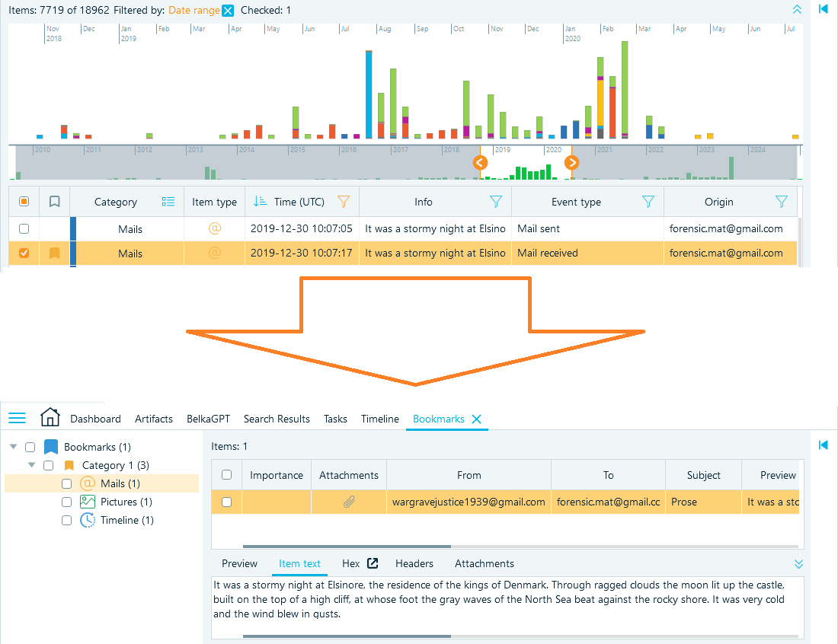Open the Search Results tab
The image size is (838, 644).
coord(277,419)
